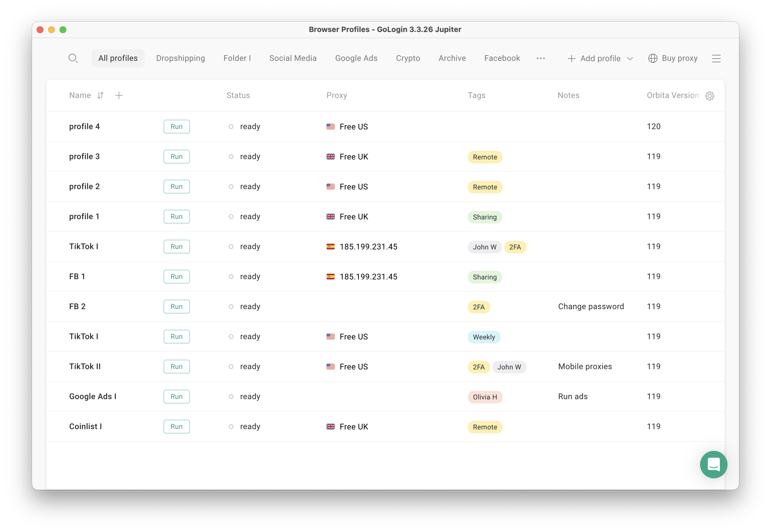Click the US flag proxy icon for profile 4

(x=331, y=127)
